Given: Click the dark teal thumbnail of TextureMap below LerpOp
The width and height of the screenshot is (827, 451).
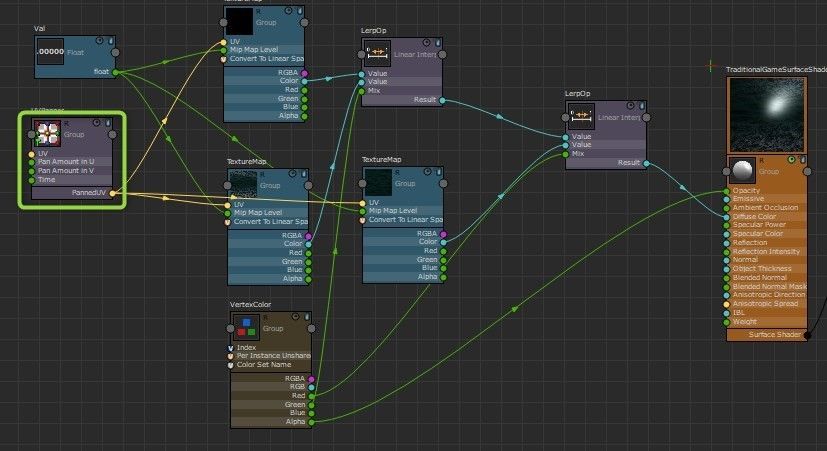Looking at the screenshot, I should (379, 183).
